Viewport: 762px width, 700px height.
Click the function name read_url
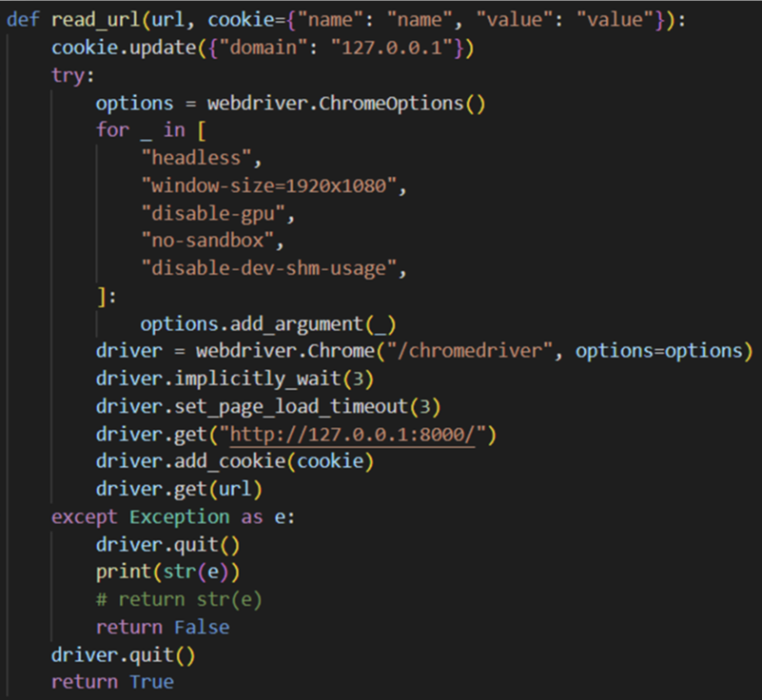click(x=96, y=20)
